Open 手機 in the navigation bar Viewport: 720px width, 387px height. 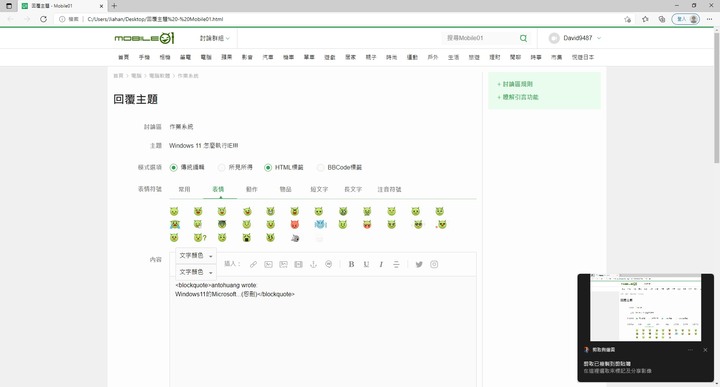coord(144,57)
